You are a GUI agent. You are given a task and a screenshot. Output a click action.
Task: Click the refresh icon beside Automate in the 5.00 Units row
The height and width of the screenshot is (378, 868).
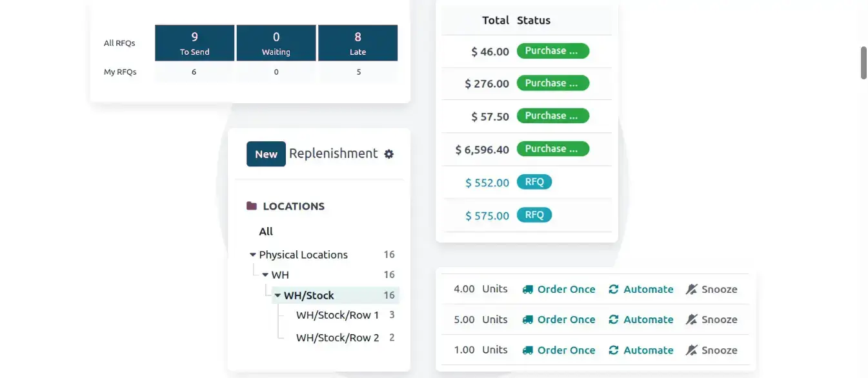click(x=614, y=320)
